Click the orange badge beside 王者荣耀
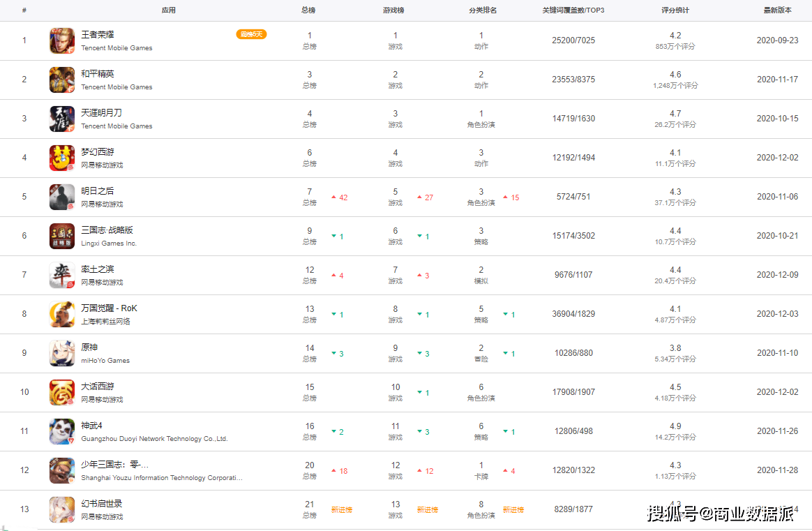 point(251,34)
